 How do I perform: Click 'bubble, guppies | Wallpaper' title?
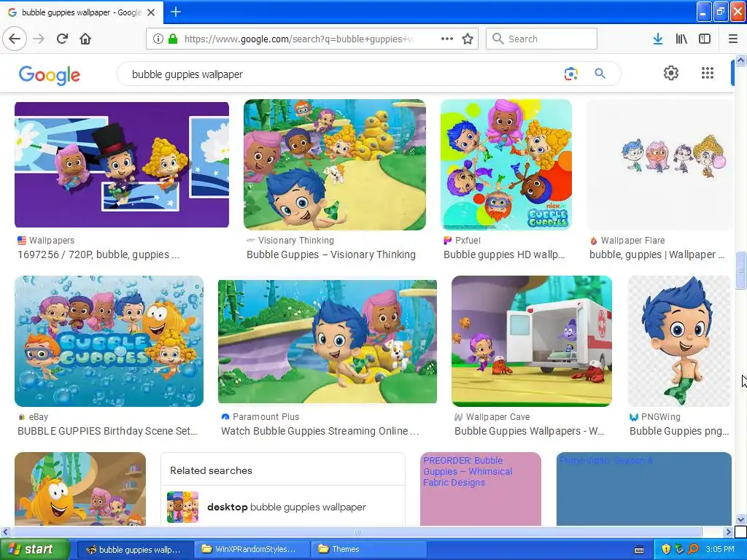657,254
